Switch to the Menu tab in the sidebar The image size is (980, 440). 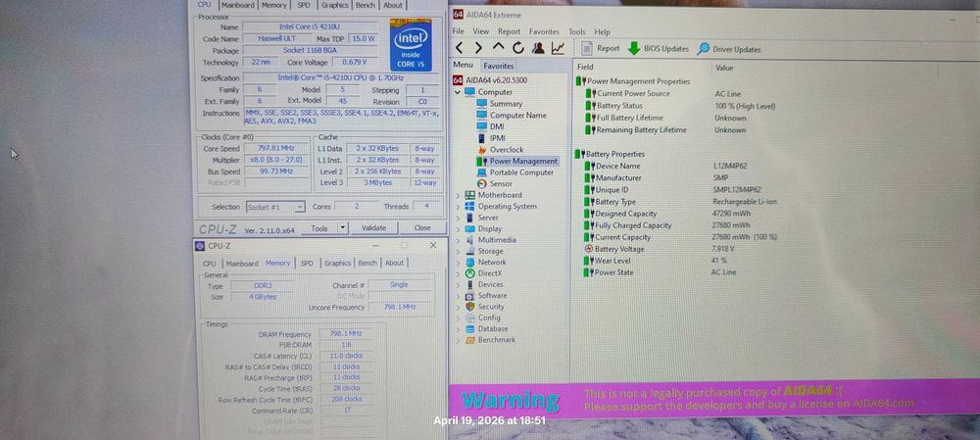coord(464,65)
